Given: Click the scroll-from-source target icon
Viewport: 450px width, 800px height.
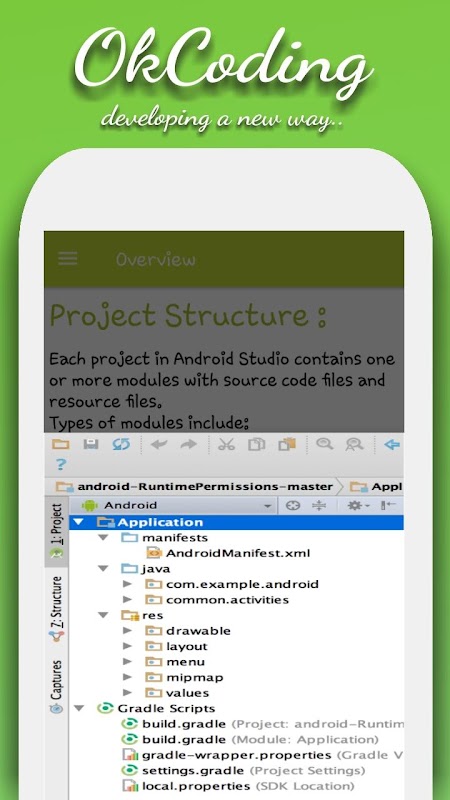Looking at the screenshot, I should [x=293, y=506].
